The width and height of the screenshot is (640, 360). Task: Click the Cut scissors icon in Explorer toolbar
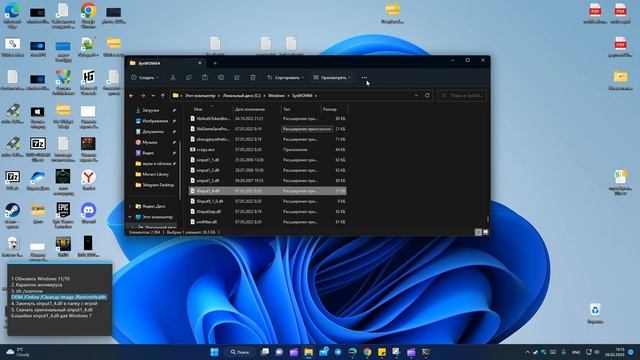pyautogui.click(x=173, y=77)
